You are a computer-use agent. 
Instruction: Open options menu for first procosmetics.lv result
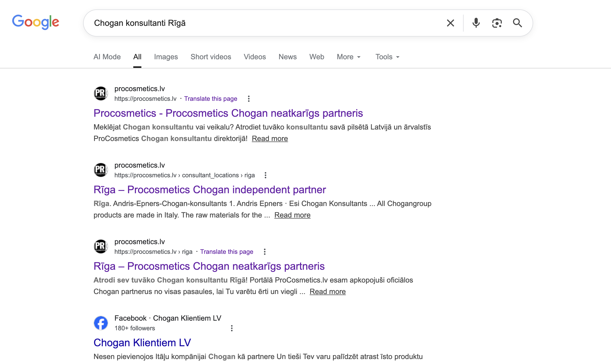249,99
